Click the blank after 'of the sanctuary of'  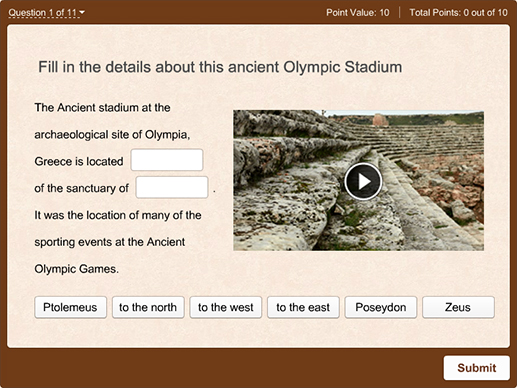tap(172, 187)
